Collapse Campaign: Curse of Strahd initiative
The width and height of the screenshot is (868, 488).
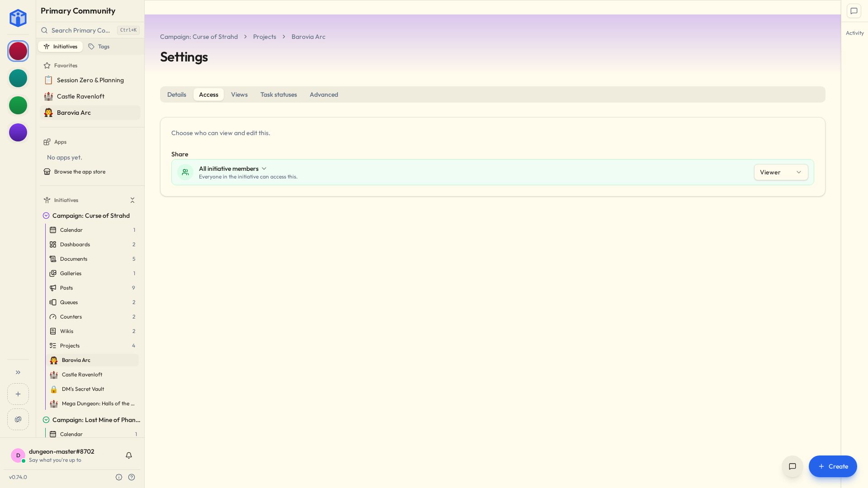(x=46, y=216)
